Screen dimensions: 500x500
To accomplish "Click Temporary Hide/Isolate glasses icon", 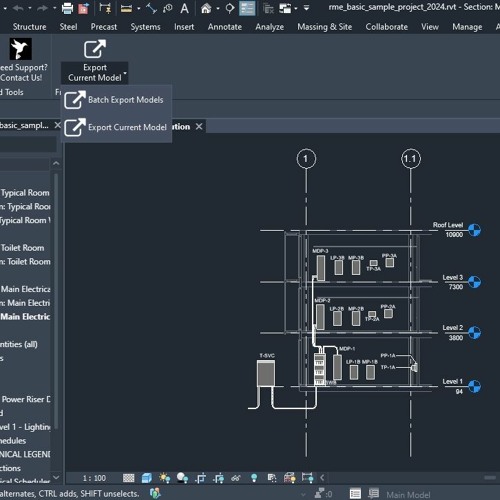I will click(236, 478).
